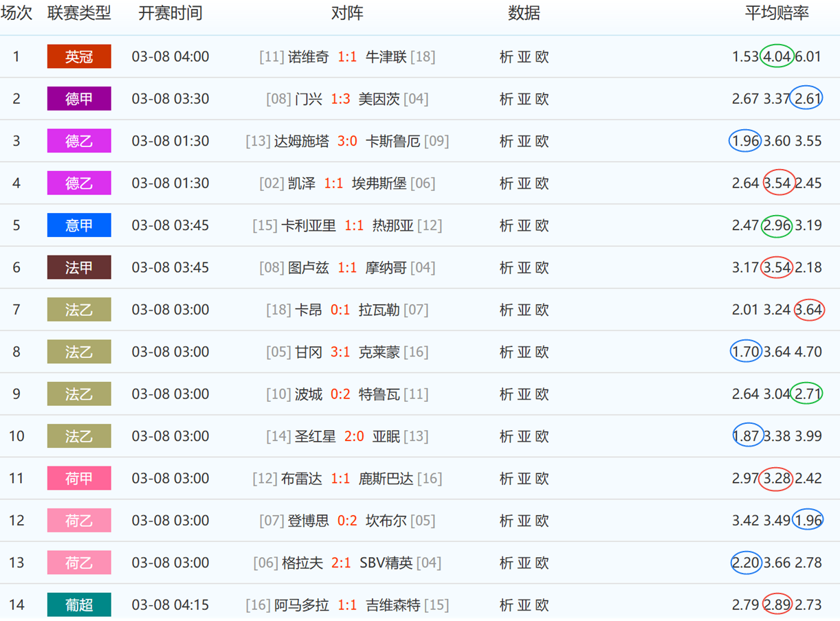Open 析 analysis link in 卡利亚里 row
840x621 pixels.
click(507, 225)
